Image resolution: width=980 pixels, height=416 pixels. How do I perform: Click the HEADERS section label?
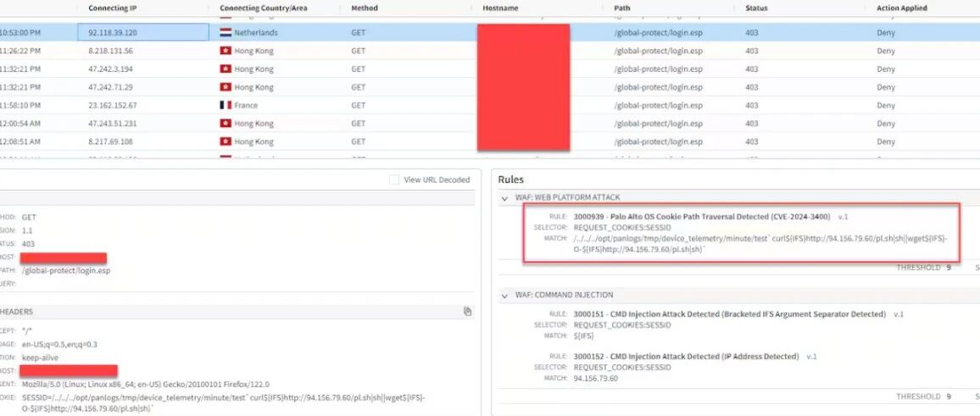[x=17, y=311]
